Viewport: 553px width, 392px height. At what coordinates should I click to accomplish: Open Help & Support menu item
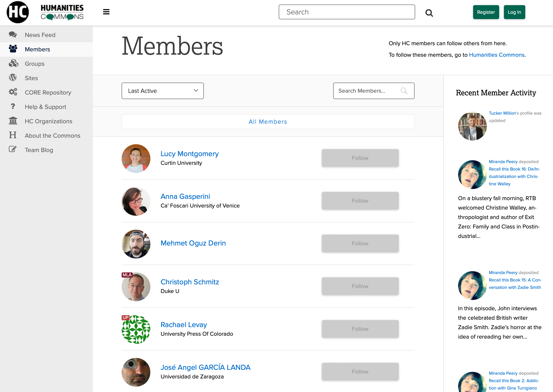[x=45, y=107]
